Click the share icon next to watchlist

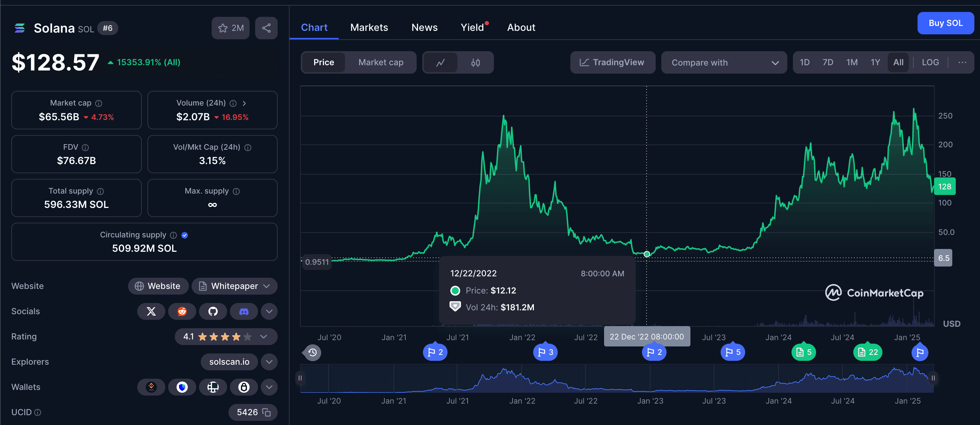pos(266,28)
